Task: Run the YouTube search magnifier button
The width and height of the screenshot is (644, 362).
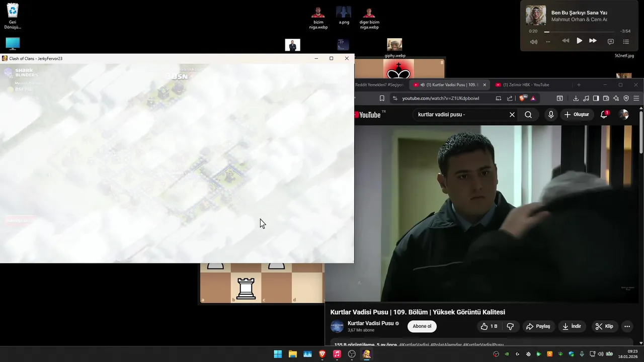Action: pos(528,115)
